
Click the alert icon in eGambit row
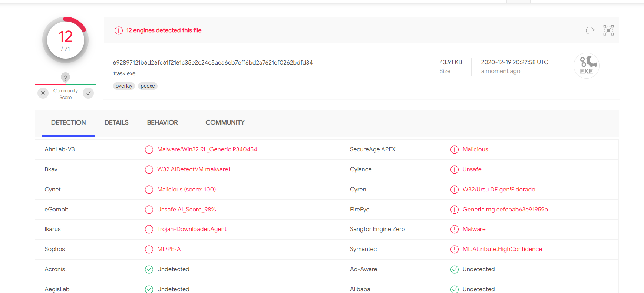click(149, 210)
